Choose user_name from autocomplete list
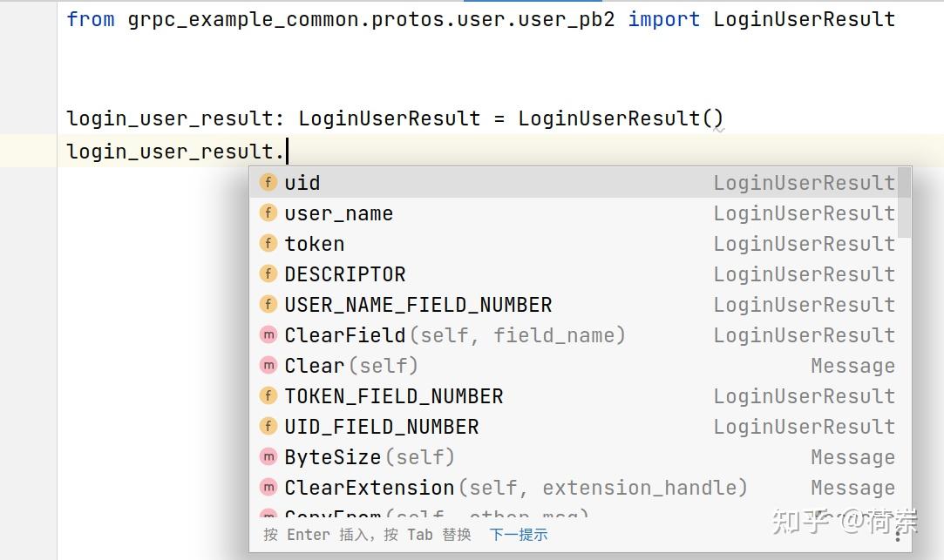944x560 pixels. point(338,213)
